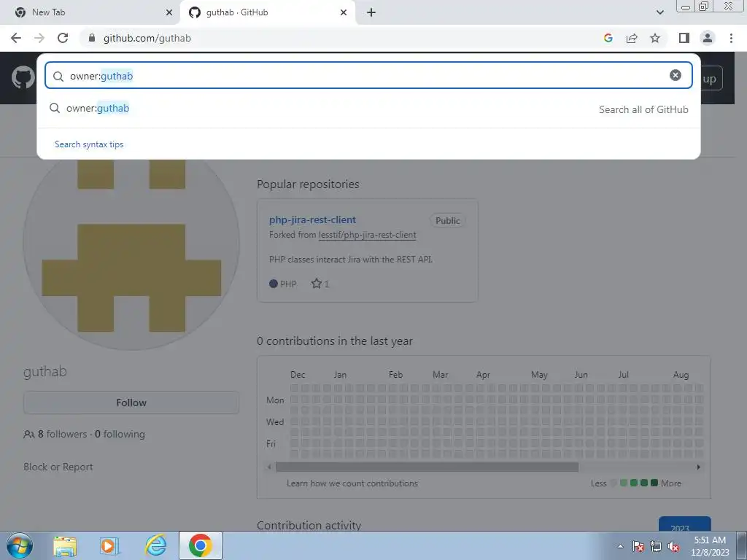Open the Windows Start menu
This screenshot has width=747, height=560.
pyautogui.click(x=20, y=545)
